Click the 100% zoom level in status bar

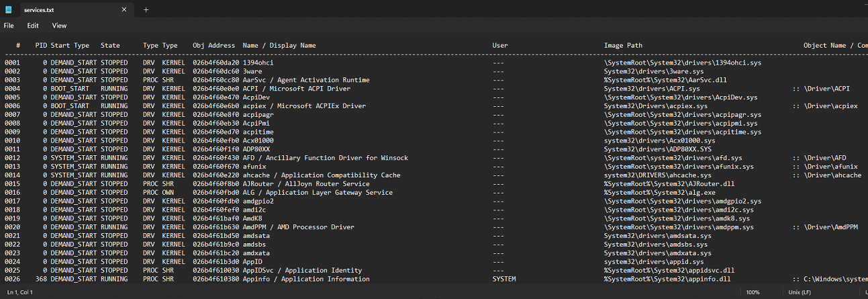[x=753, y=292]
